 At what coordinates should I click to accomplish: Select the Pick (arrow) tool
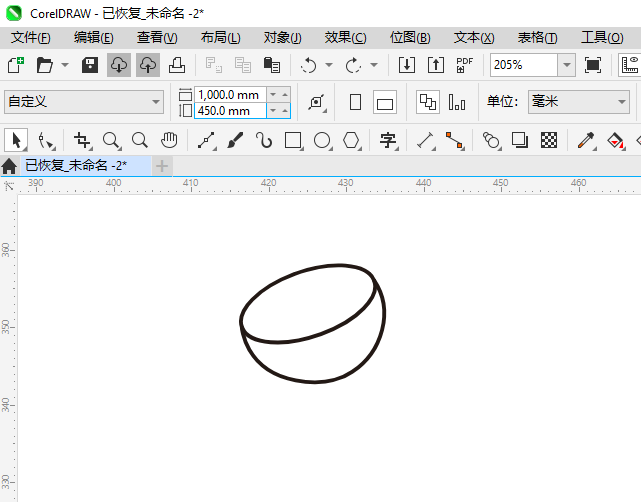16,140
